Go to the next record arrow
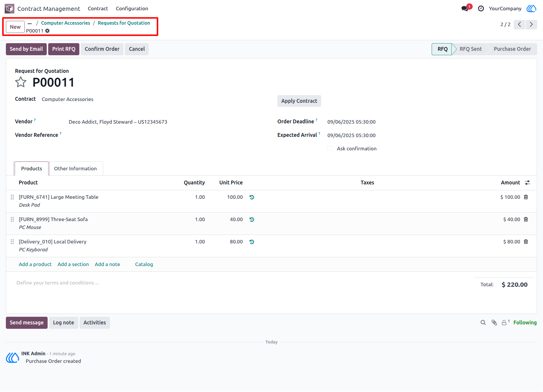 531,24
